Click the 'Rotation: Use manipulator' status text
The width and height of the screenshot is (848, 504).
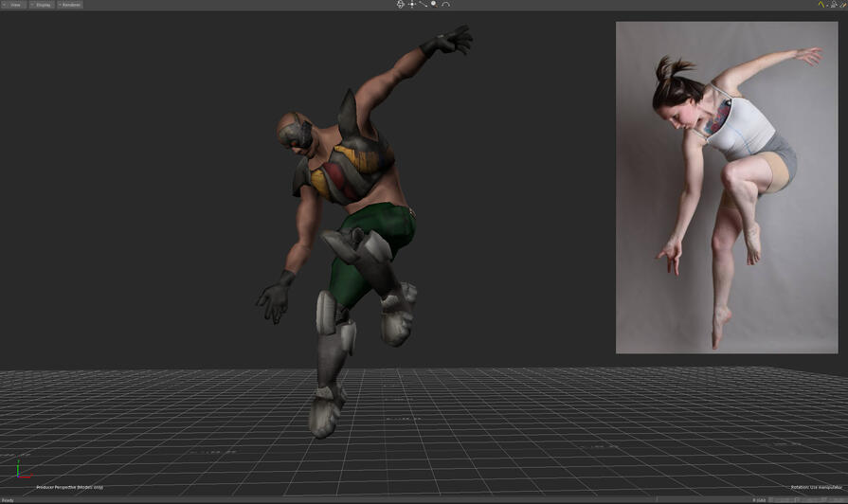coord(816,487)
